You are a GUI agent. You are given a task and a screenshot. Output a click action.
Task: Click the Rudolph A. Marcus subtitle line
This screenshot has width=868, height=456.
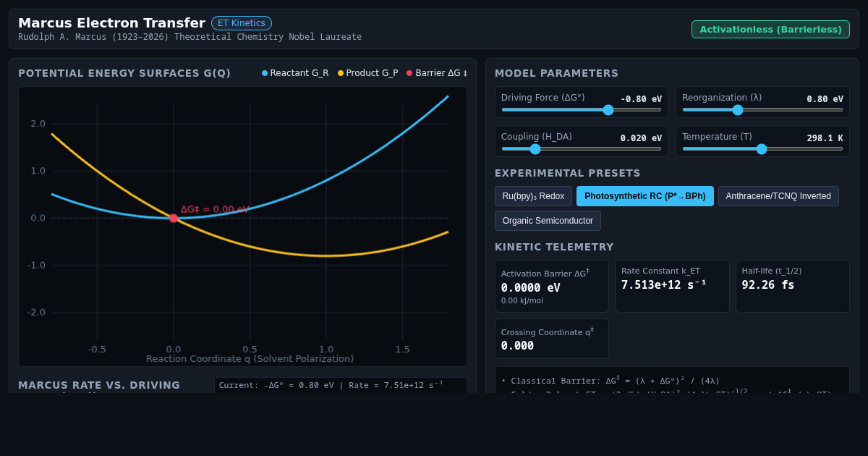pos(190,37)
